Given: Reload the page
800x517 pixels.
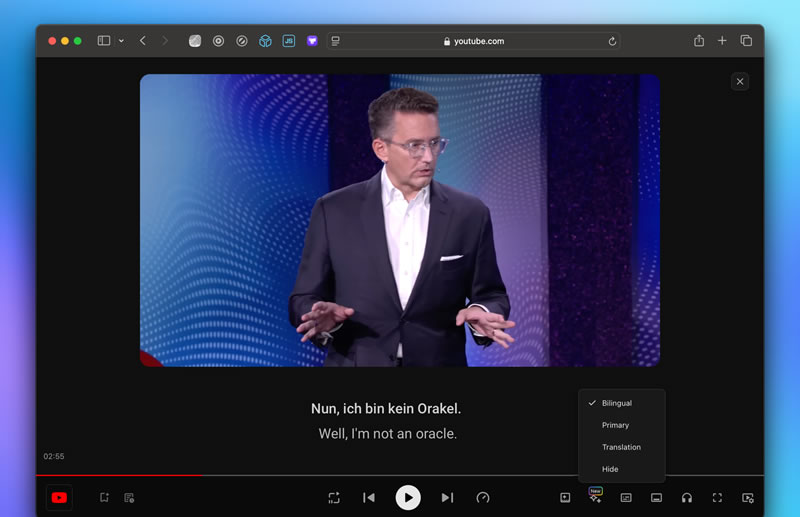Looking at the screenshot, I should 612,41.
